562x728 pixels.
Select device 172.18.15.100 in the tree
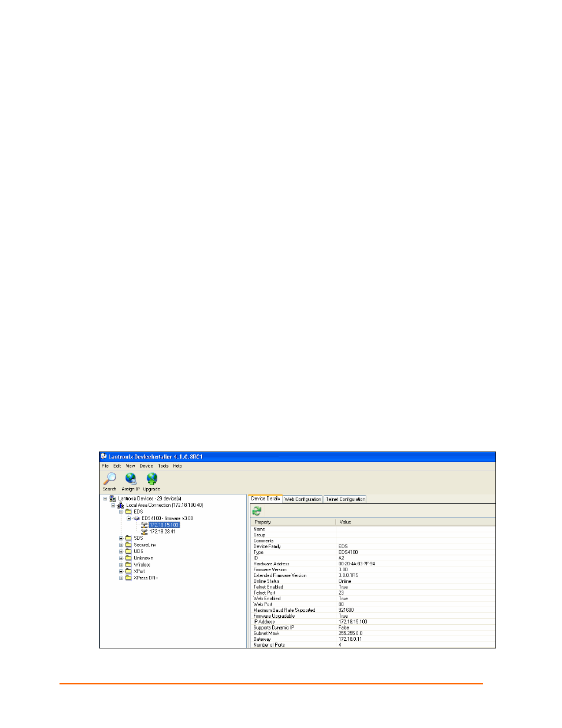pyautogui.click(x=164, y=525)
